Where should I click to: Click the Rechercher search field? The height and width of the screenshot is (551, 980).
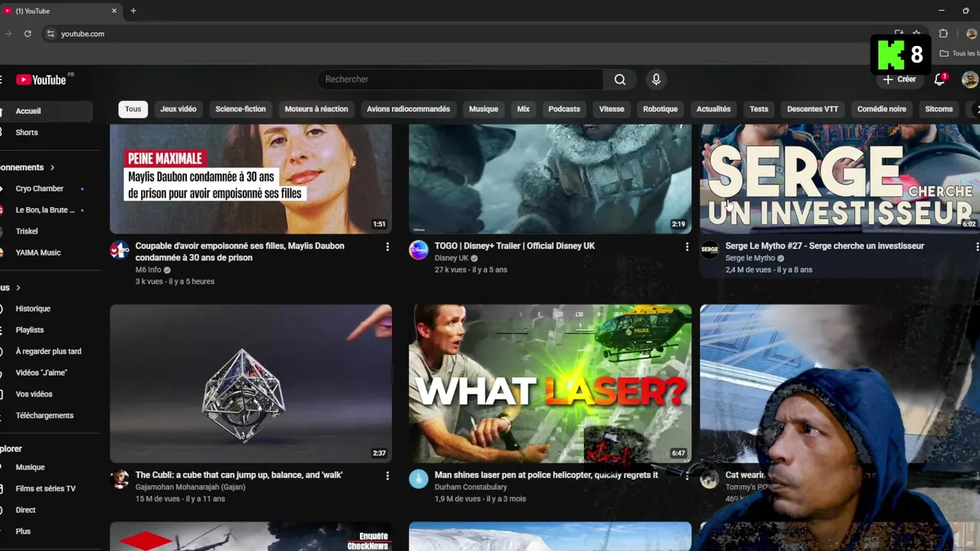[x=459, y=80]
